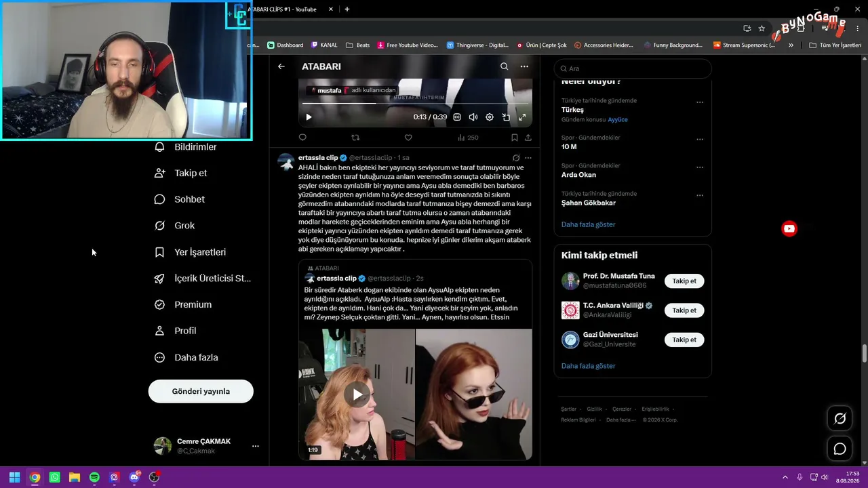
Task: Open picture-in-picture for the video
Action: [x=506, y=117]
